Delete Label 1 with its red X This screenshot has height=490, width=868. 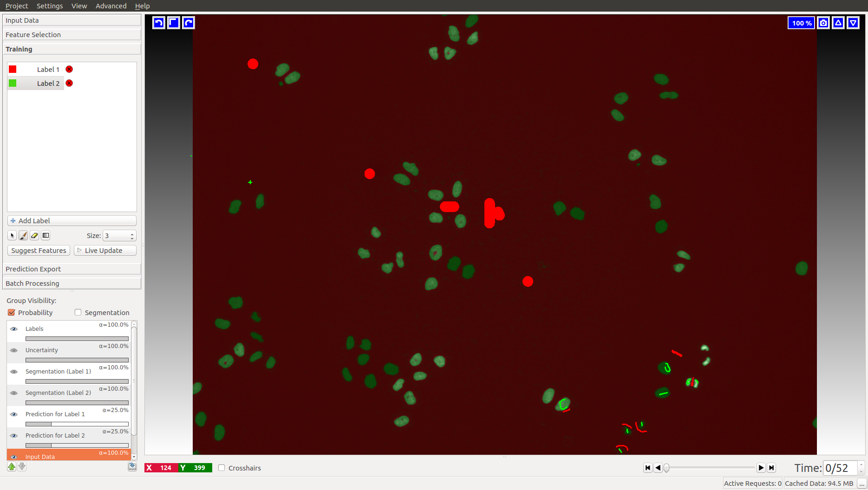point(69,69)
